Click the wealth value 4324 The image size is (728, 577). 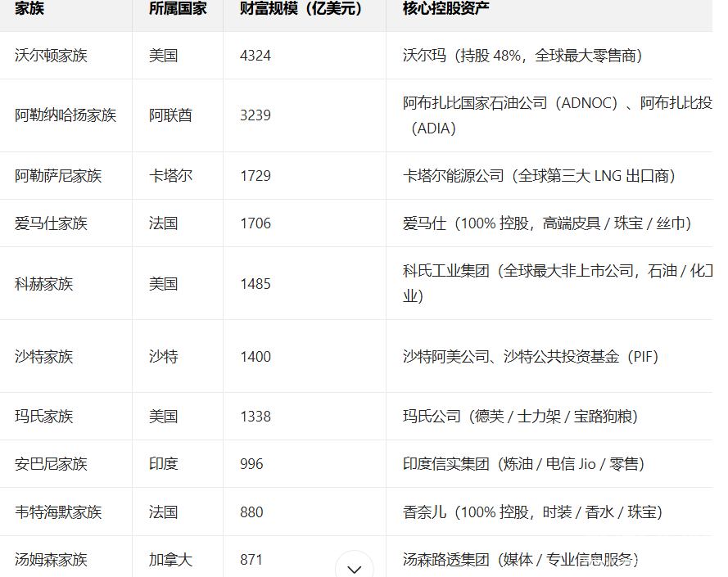pyautogui.click(x=255, y=56)
